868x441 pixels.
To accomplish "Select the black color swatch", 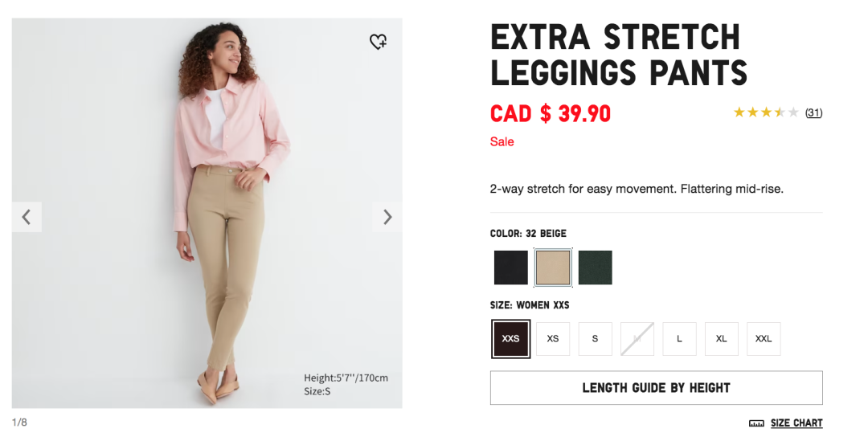I will pos(511,267).
